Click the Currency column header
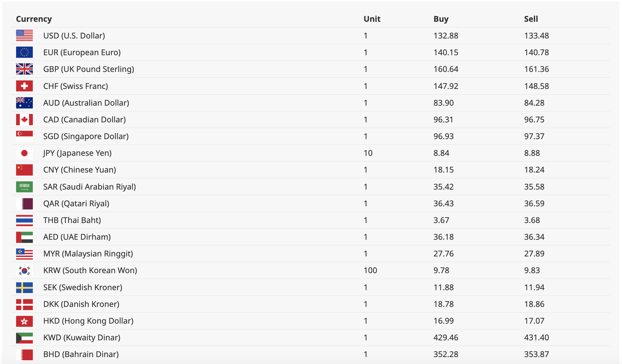This screenshot has width=622, height=364. tap(34, 19)
